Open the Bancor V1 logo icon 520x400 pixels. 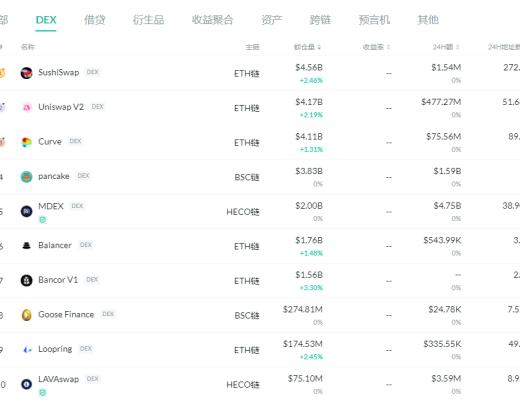pos(26,280)
